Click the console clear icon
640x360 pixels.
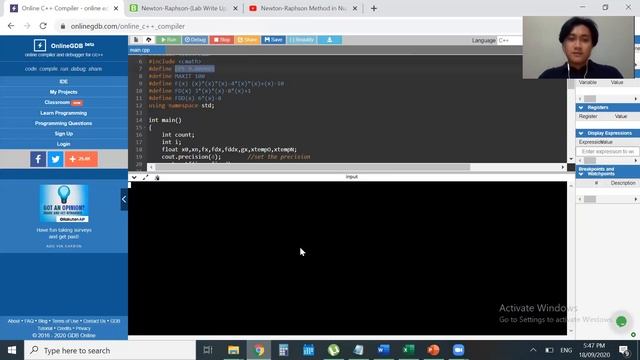click(x=157, y=177)
